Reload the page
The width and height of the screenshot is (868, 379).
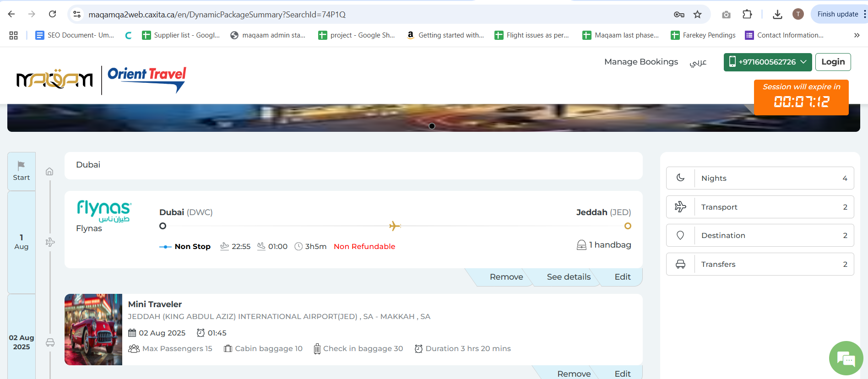point(53,14)
